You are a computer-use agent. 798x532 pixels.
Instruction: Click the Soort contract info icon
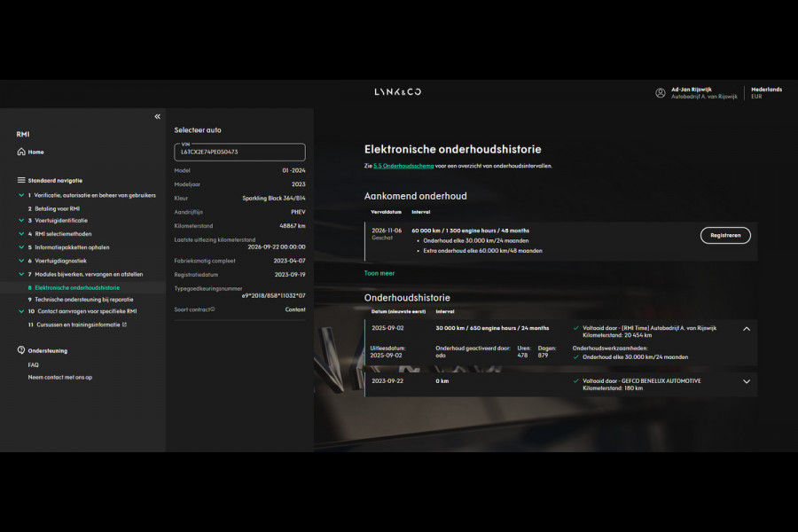[x=213, y=309]
